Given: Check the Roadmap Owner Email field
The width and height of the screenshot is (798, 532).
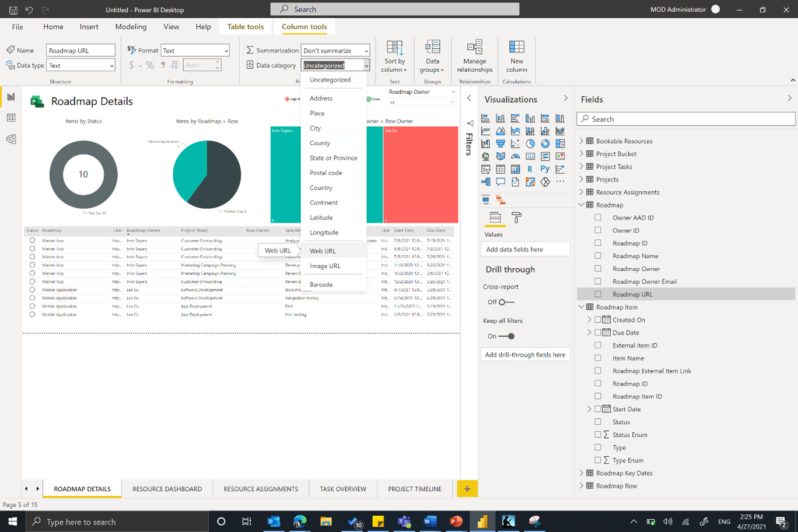Looking at the screenshot, I should (x=598, y=281).
